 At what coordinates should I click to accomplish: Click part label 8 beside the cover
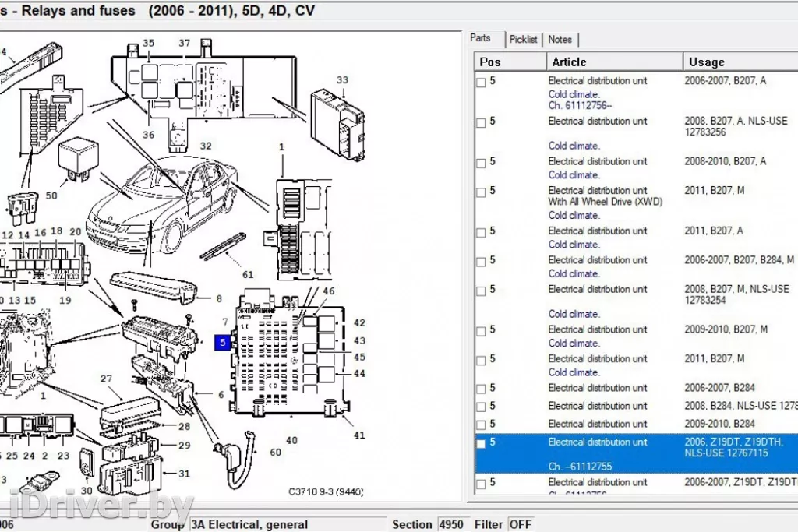click(219, 298)
